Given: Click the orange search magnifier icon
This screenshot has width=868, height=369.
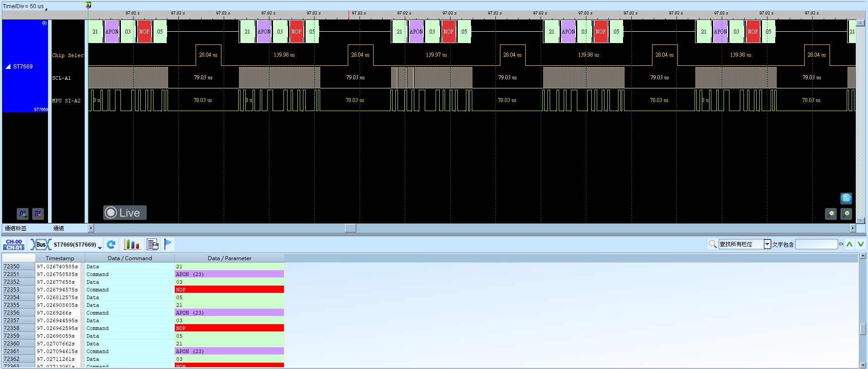Looking at the screenshot, I should [713, 244].
